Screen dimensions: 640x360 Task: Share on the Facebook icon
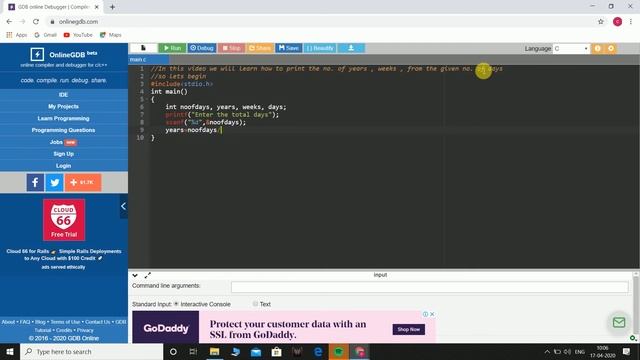click(x=35, y=182)
